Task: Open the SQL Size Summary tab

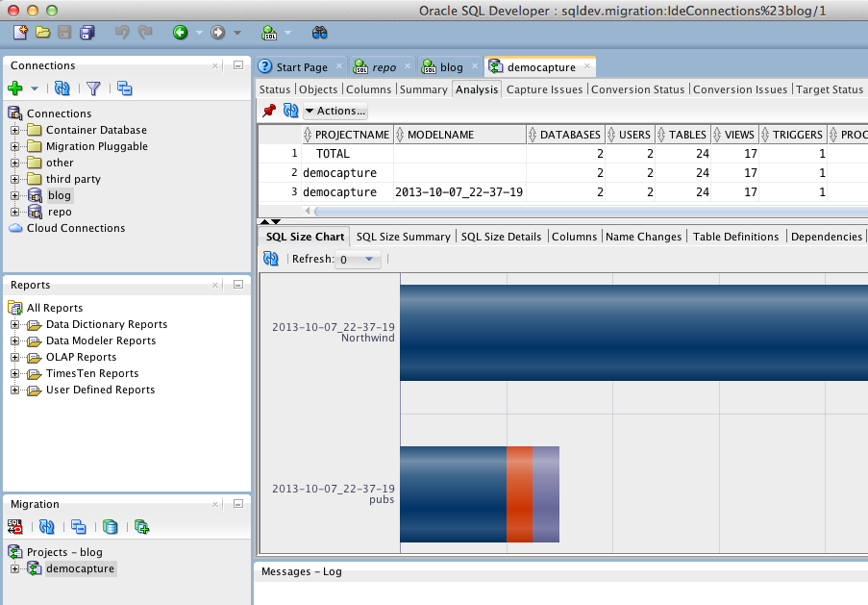Action: pyautogui.click(x=403, y=237)
